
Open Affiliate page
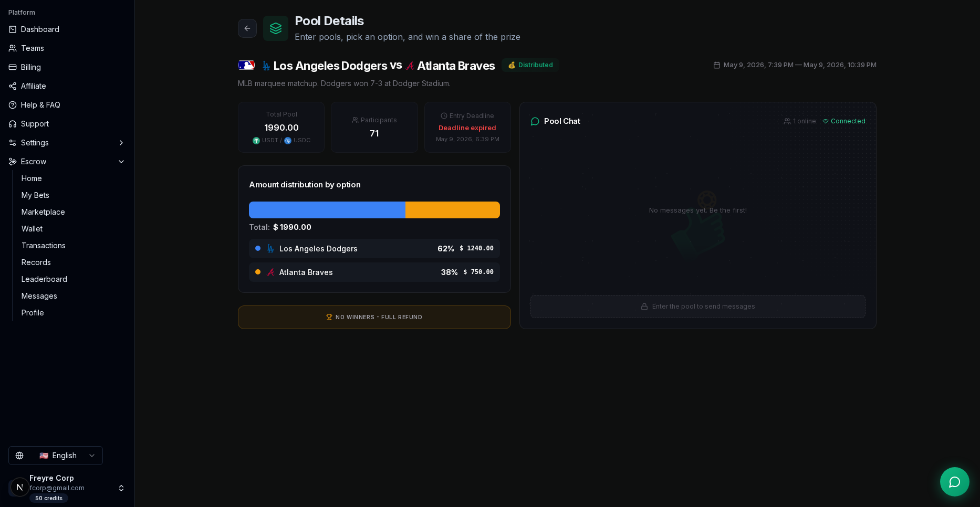pos(67,86)
